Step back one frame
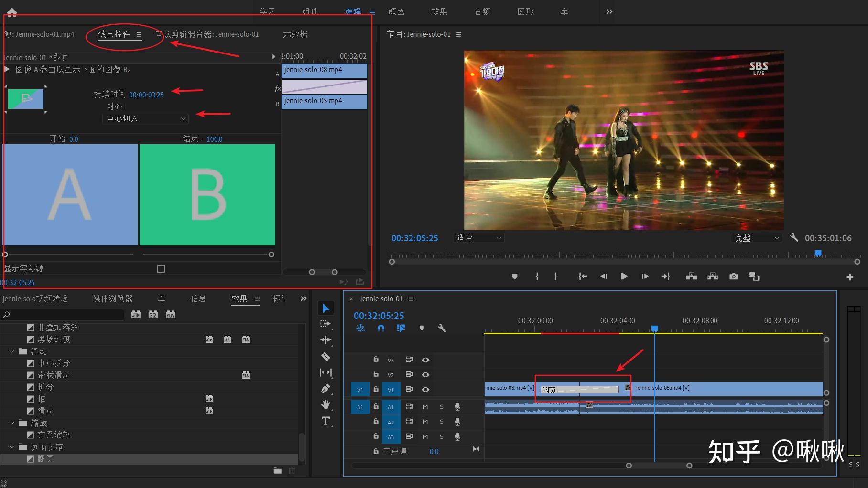 (x=603, y=276)
